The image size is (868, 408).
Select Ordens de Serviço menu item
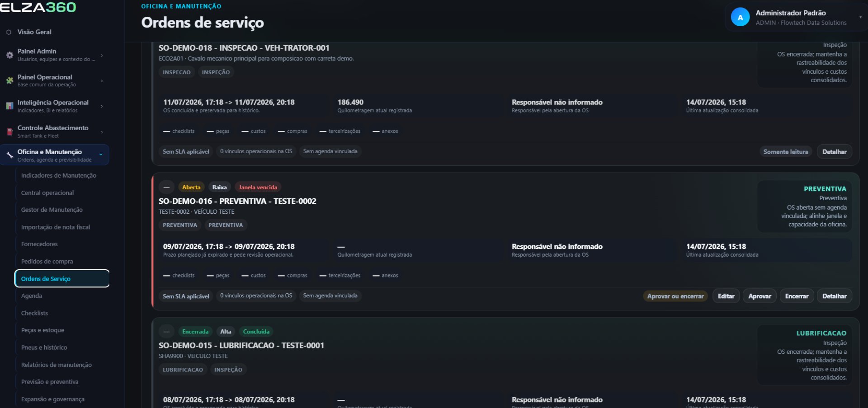point(62,278)
